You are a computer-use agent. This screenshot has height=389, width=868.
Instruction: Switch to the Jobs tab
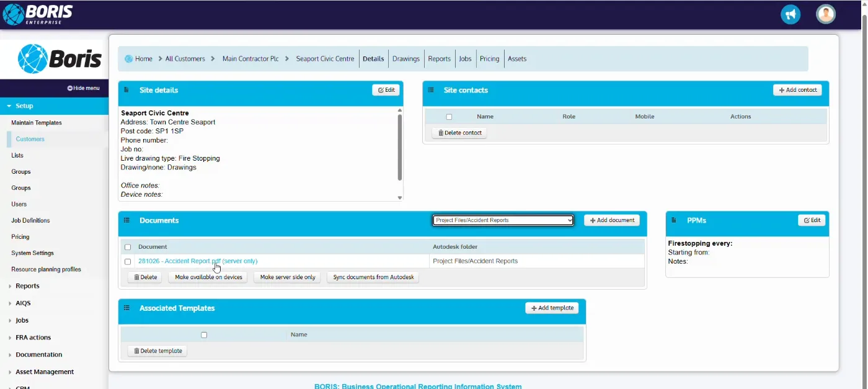[x=465, y=59]
